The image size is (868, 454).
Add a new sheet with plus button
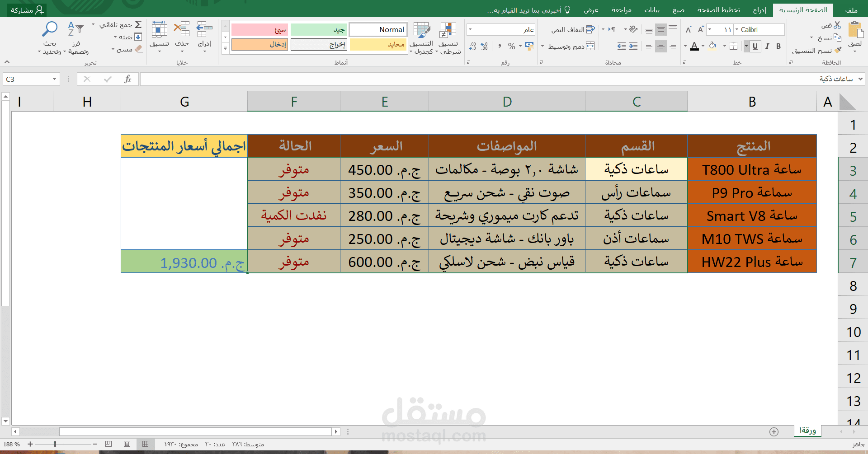pyautogui.click(x=774, y=432)
